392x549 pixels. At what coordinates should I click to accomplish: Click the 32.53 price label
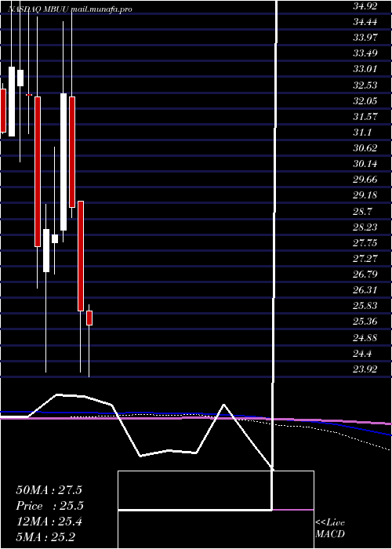coord(365,85)
